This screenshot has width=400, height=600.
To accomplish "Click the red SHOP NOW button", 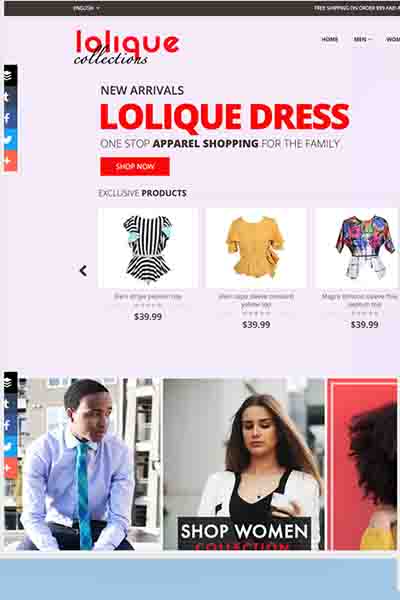I will [135, 166].
